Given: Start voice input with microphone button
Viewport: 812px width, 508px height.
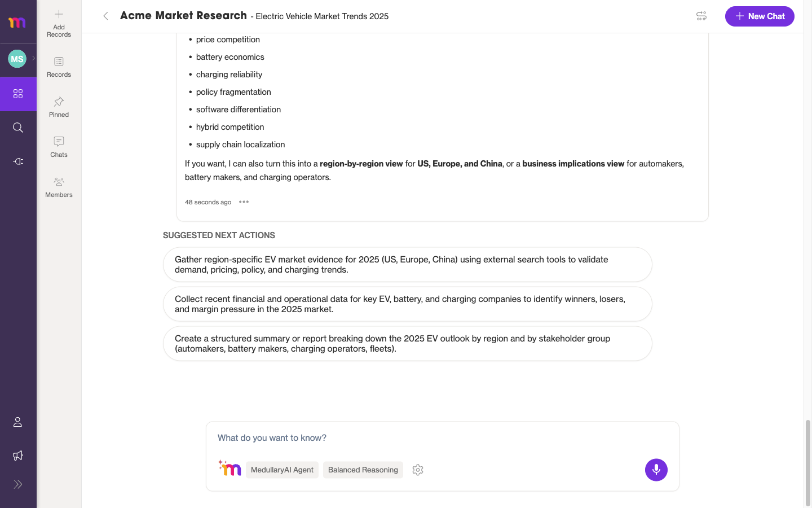Looking at the screenshot, I should tap(656, 470).
